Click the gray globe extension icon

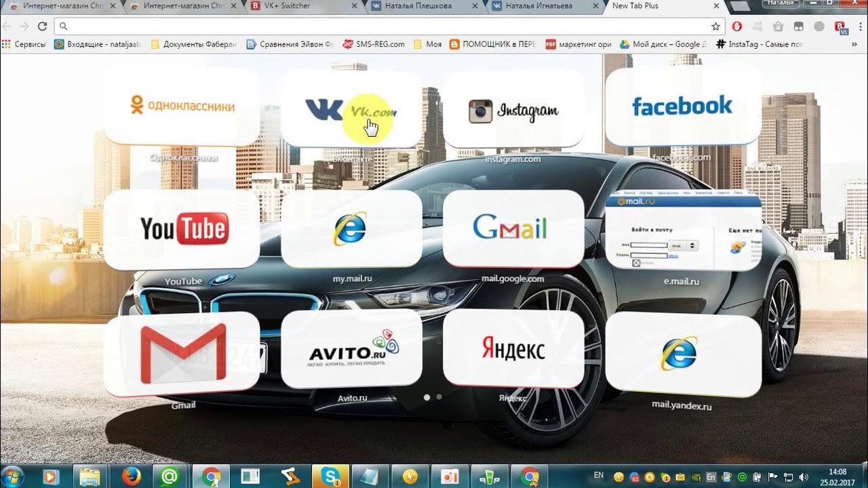[x=819, y=26]
